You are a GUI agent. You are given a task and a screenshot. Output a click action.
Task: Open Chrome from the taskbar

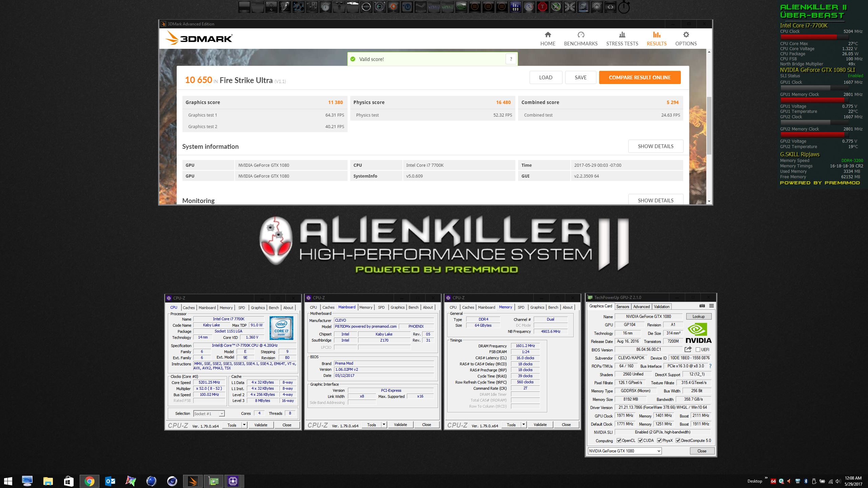pos(90,481)
